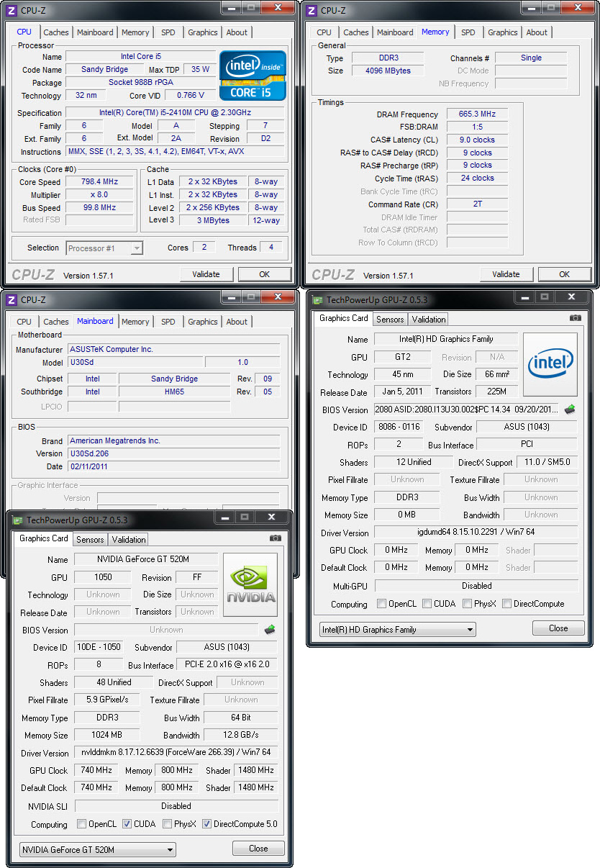Click OK button in Memory tab window

565,274
